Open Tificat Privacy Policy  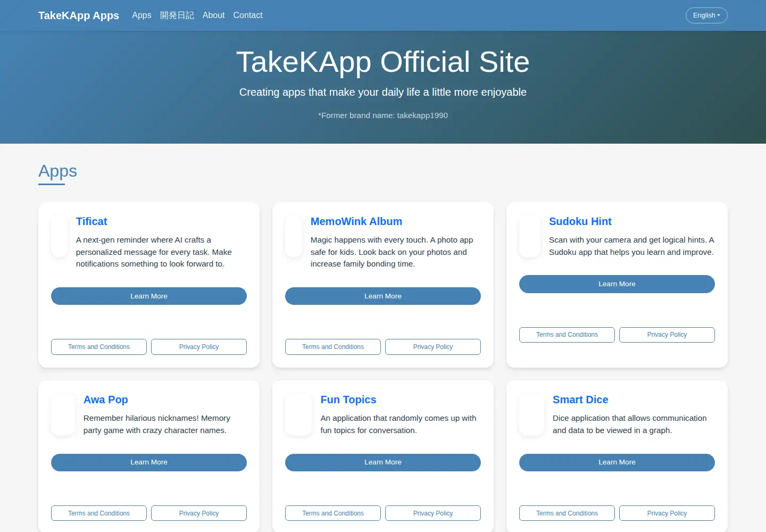point(199,347)
